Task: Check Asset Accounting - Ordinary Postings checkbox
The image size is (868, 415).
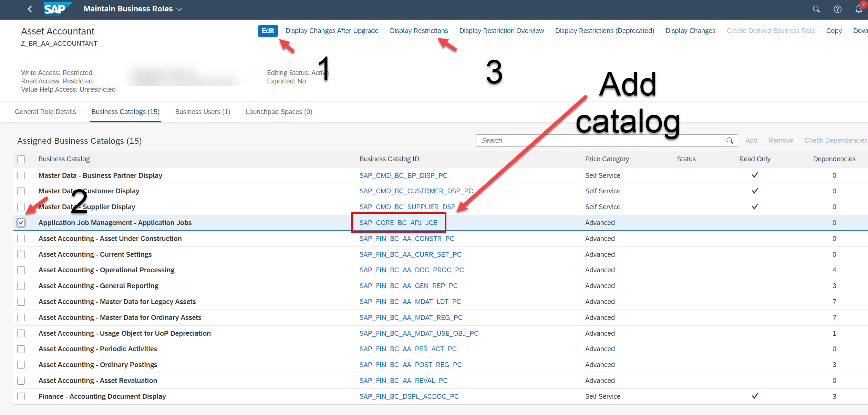Action: tap(21, 365)
